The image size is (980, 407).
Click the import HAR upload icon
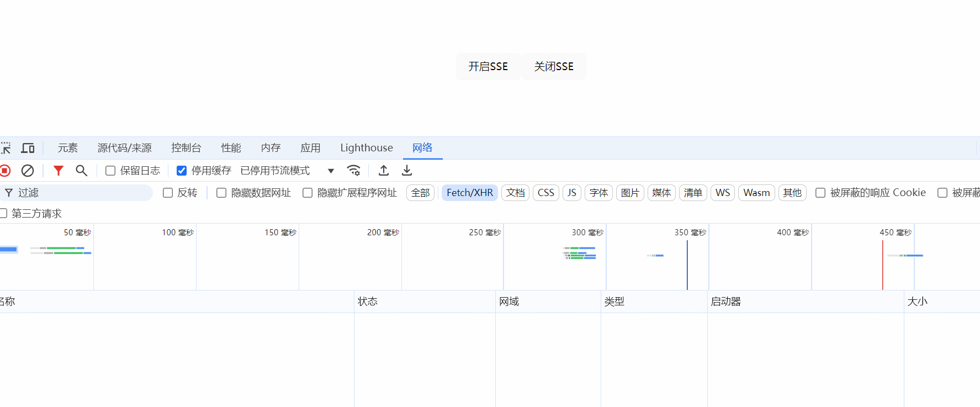384,171
